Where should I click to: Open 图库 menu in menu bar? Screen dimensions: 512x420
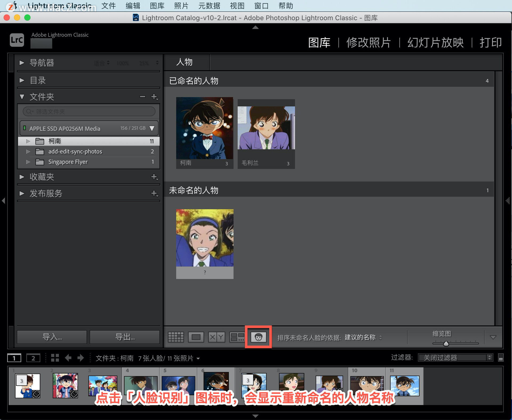(157, 6)
